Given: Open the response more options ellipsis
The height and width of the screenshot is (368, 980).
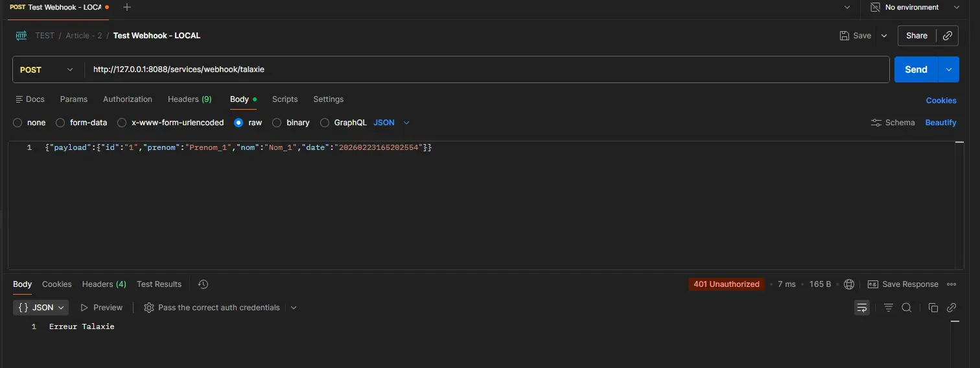Looking at the screenshot, I should tap(951, 284).
